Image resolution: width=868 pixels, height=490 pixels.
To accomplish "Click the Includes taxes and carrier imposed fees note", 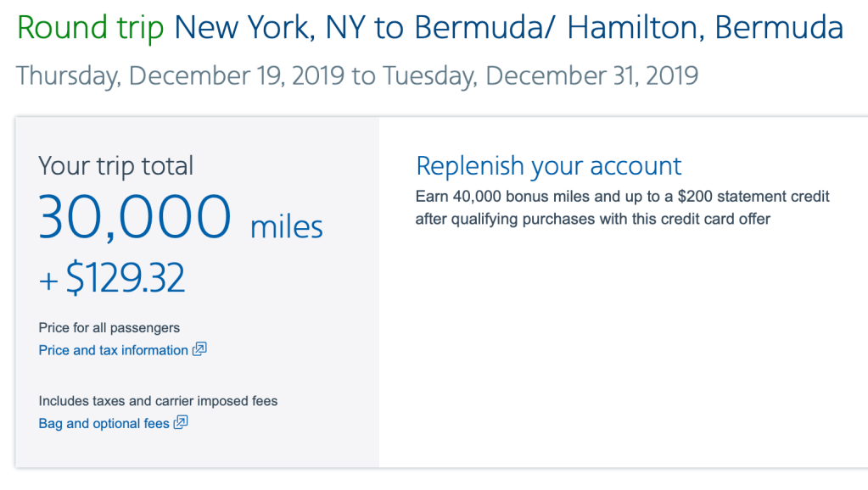I will 159,401.
